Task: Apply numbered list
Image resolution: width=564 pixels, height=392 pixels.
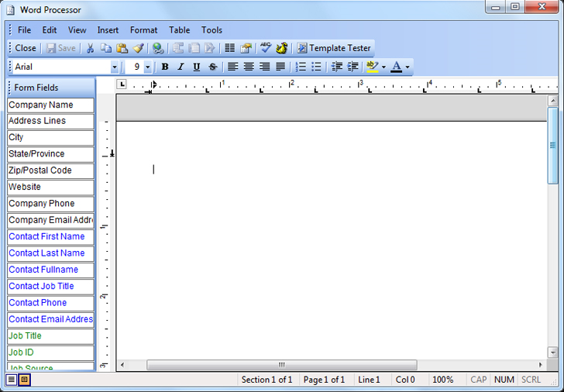Action: (x=301, y=67)
